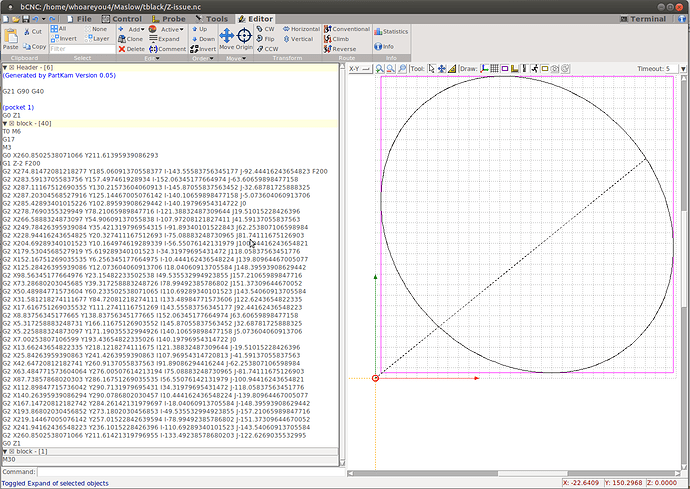Toggle the block - [1] enable checkbox
The image size is (690, 489).
click(x=12, y=452)
